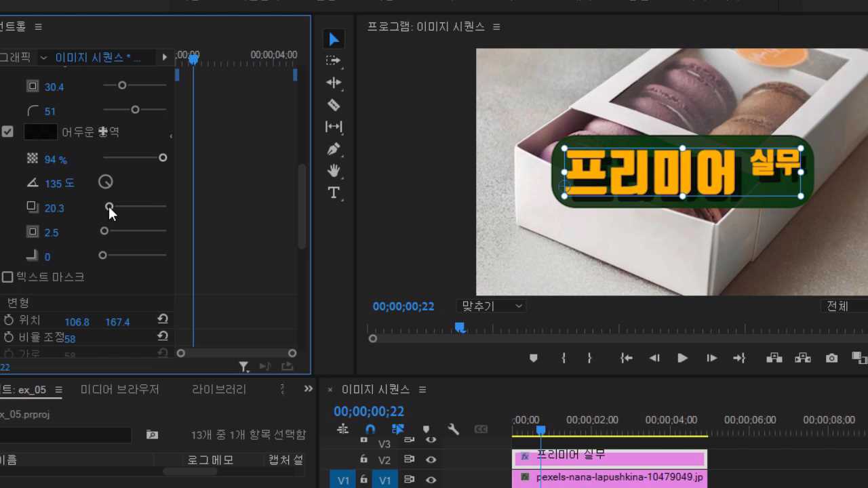
Task: Enable the 텍스트 마스크 checkbox
Action: 7,277
